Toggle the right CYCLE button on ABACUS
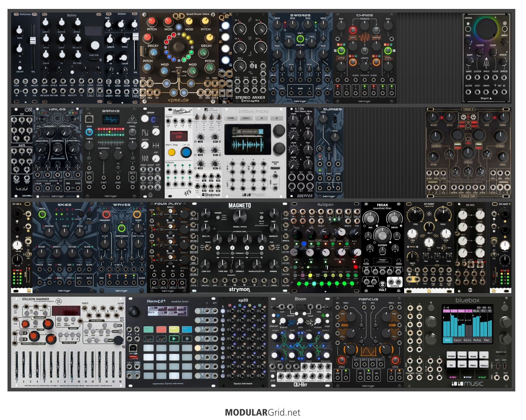The height and width of the screenshot is (420, 526). [x=395, y=360]
